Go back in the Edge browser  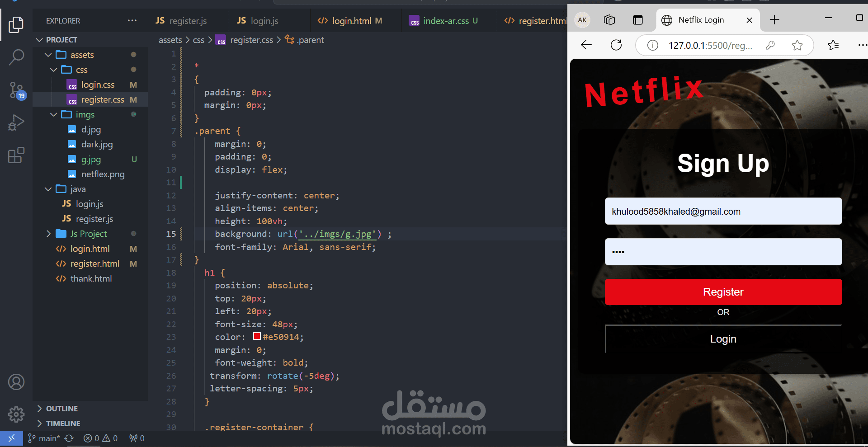coord(586,45)
